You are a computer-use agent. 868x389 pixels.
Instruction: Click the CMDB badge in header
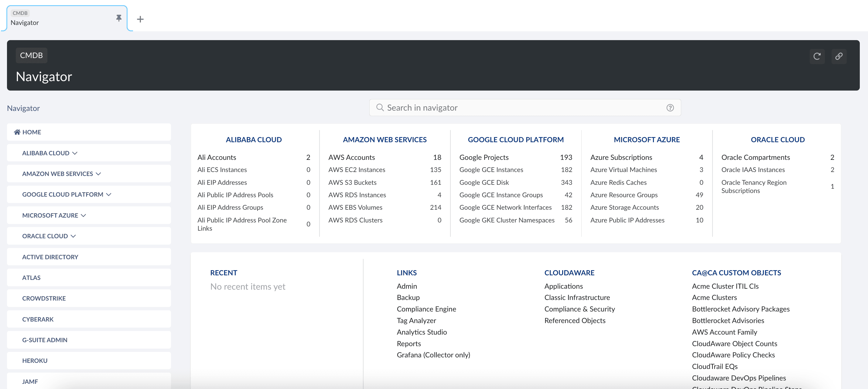[x=31, y=55]
